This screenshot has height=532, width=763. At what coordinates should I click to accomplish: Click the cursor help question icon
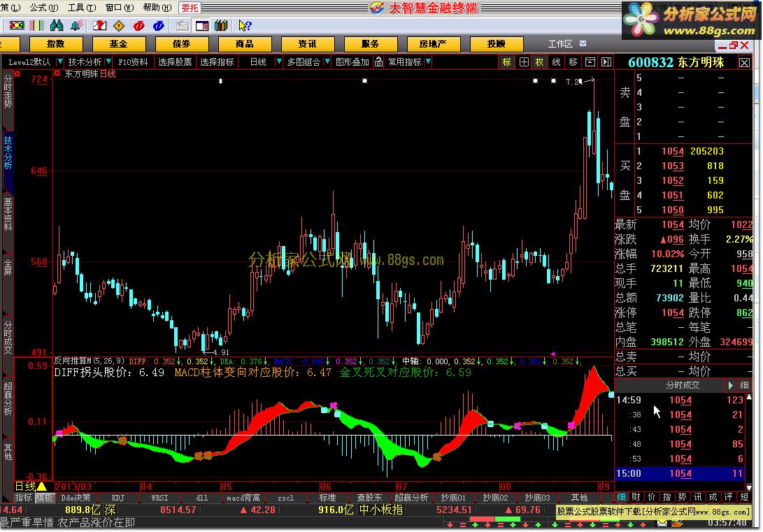[244, 25]
